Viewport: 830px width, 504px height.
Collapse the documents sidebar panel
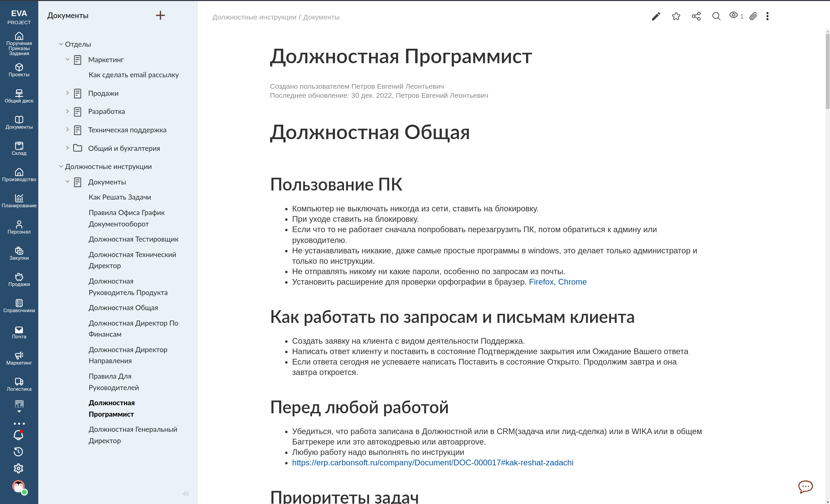coord(186,494)
